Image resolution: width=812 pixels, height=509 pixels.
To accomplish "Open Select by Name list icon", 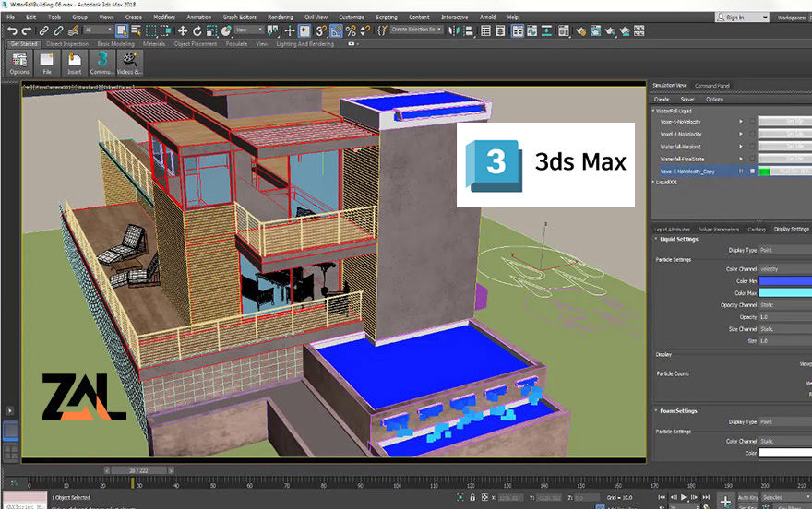I will (x=137, y=31).
